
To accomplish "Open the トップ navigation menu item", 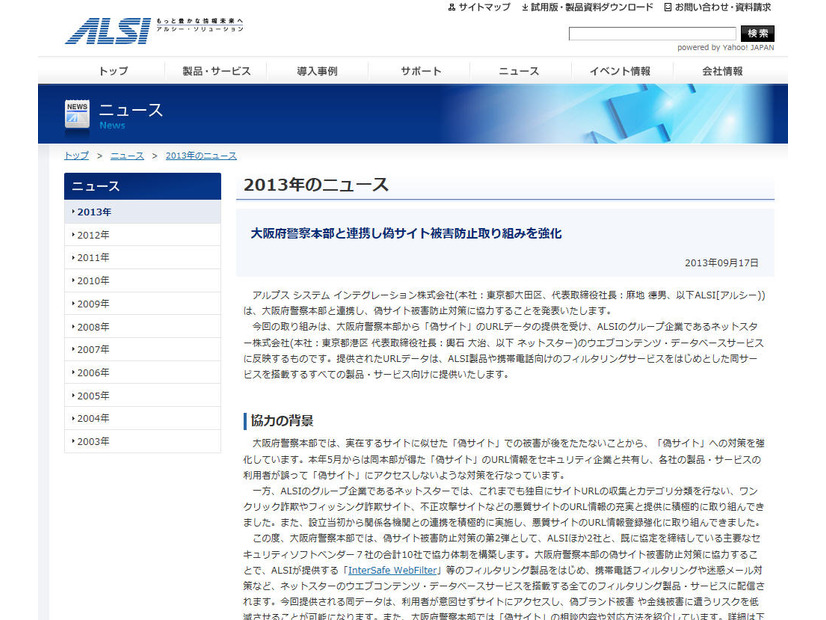I will (x=113, y=71).
